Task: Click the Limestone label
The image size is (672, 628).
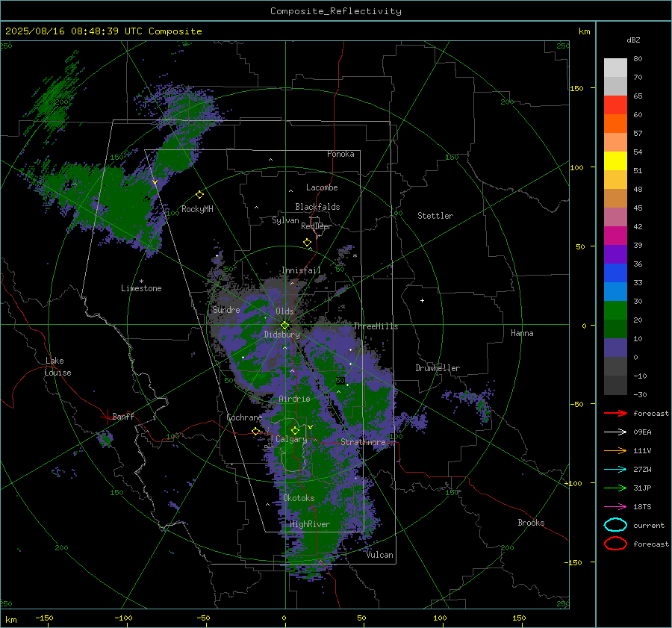Action: (x=141, y=288)
